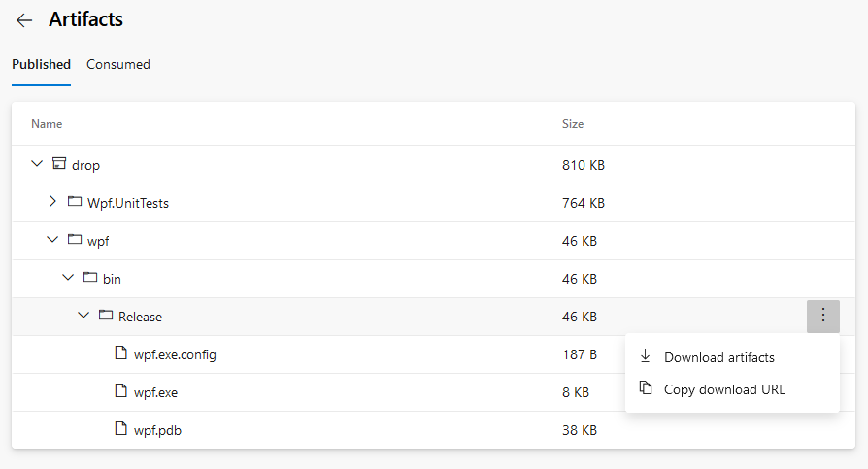
Task: Collapse the drop artifact node
Action: (x=37, y=164)
